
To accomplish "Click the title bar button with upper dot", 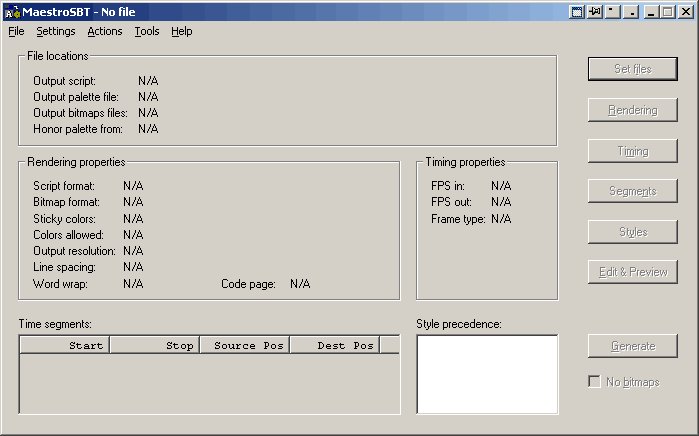I will [x=613, y=12].
